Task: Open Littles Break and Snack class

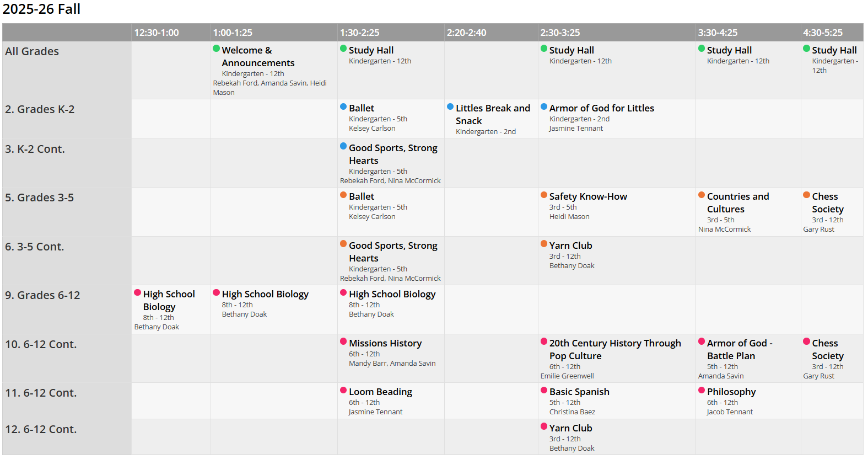Action: coord(493,114)
